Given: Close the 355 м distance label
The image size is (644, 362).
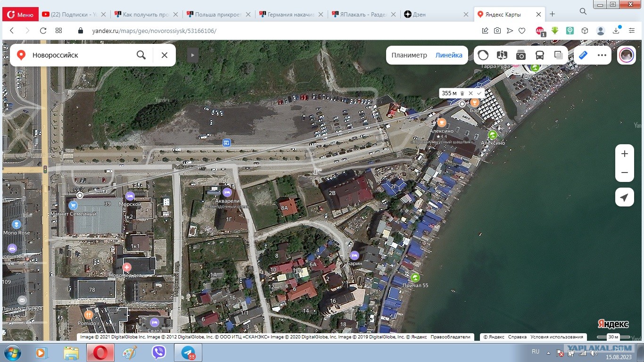Looking at the screenshot, I should [471, 93].
